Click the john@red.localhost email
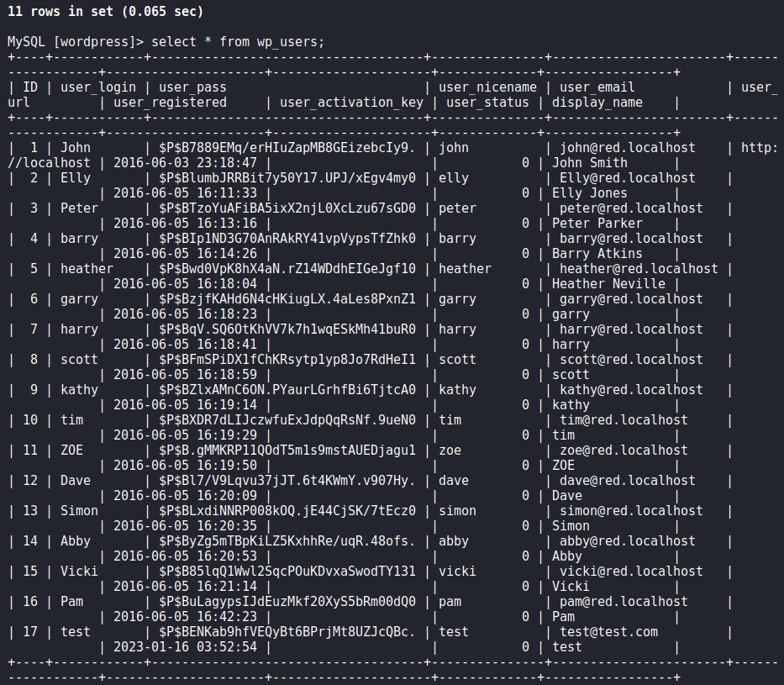Viewport: 784px width, 685px height. coord(628,148)
